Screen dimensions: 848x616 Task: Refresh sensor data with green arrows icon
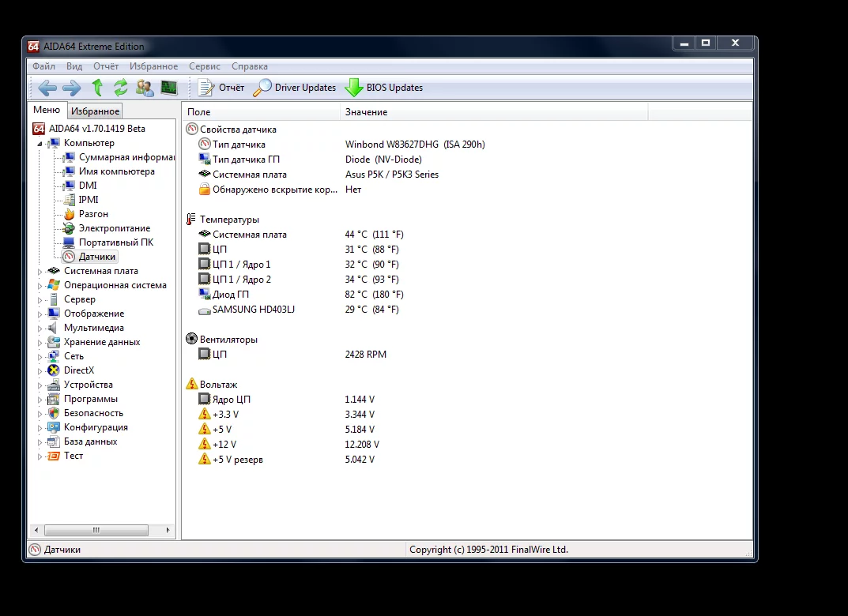click(121, 88)
